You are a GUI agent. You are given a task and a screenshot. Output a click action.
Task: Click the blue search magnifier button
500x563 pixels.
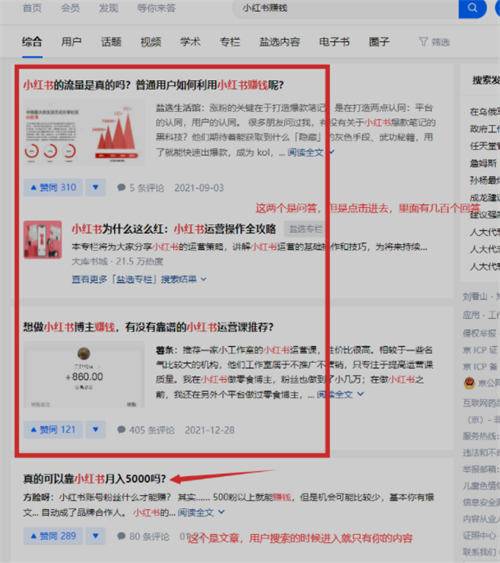point(472,8)
